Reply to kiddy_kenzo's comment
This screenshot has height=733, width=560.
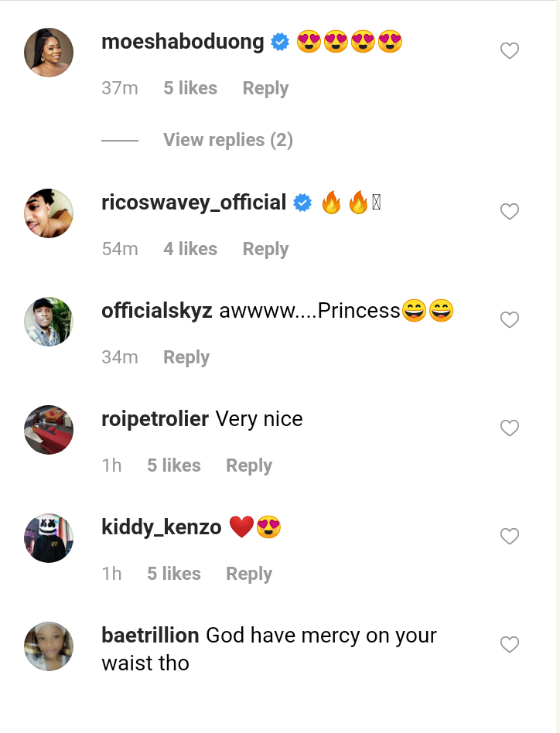point(249,574)
